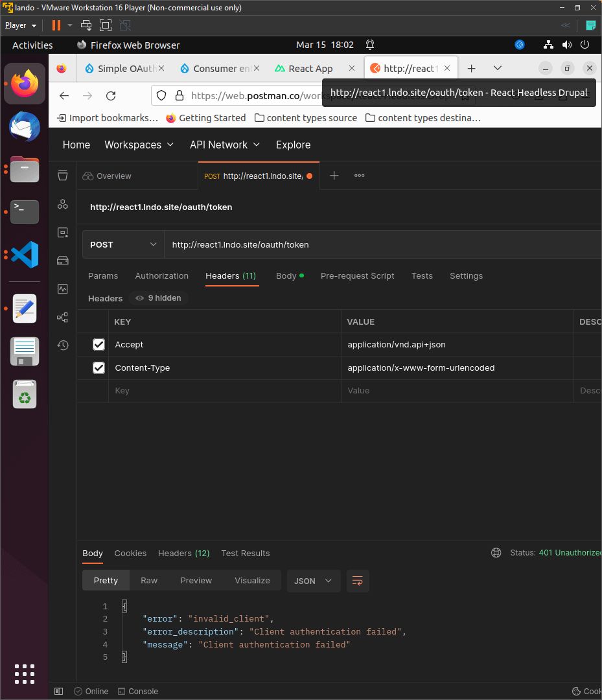The image size is (602, 700).
Task: Open the Test Results tab
Action: 246,554
